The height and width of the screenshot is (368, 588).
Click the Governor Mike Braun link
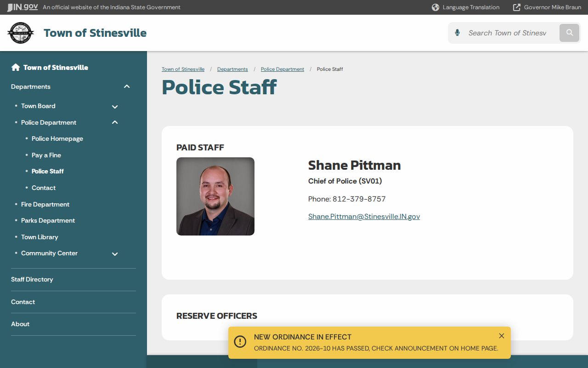coord(553,7)
